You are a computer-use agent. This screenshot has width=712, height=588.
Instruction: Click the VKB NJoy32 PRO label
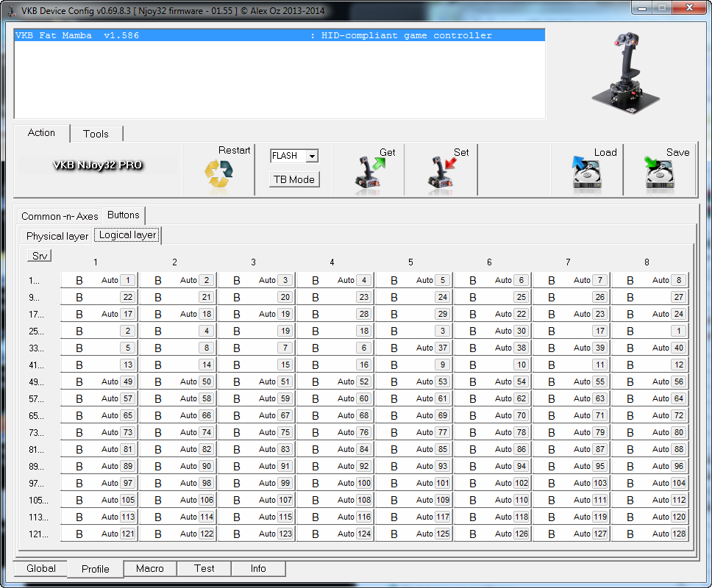coord(98,165)
